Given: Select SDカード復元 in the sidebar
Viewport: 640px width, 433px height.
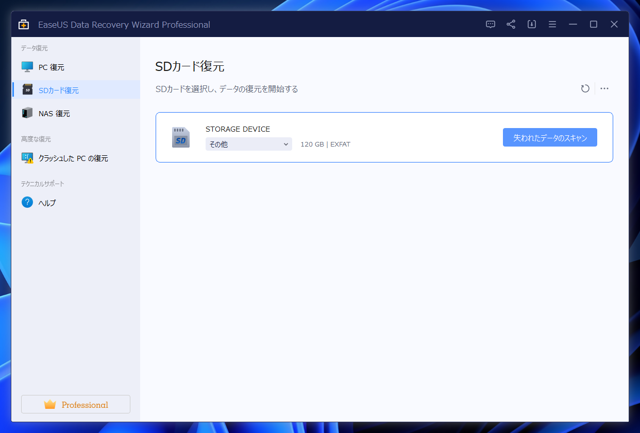Looking at the screenshot, I should pyautogui.click(x=76, y=90).
